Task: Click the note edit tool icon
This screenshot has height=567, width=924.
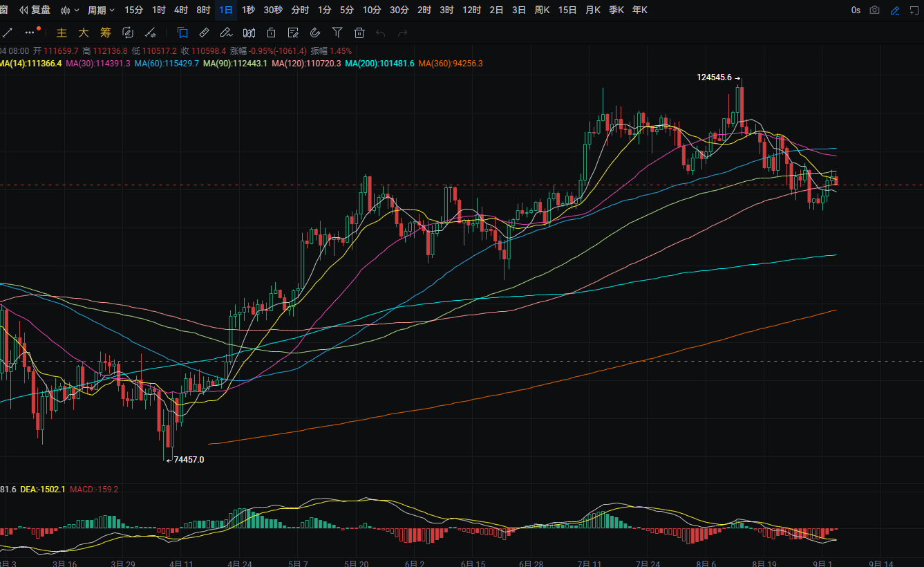Action: click(x=293, y=32)
